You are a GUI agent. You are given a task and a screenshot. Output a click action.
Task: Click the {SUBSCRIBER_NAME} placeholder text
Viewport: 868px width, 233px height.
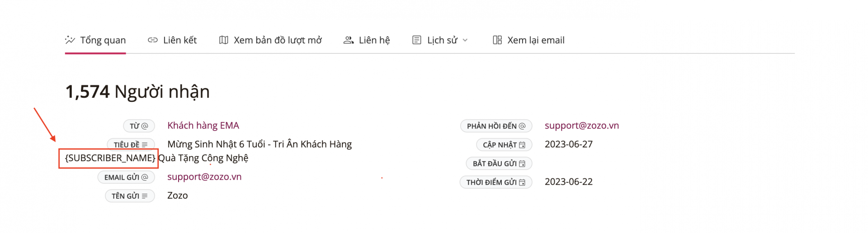[x=110, y=158]
